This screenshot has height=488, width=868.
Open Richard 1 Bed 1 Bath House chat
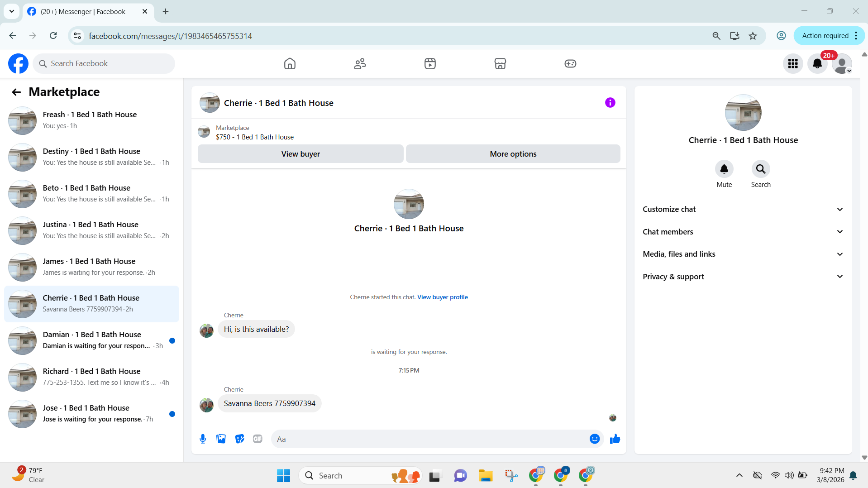coord(91,377)
